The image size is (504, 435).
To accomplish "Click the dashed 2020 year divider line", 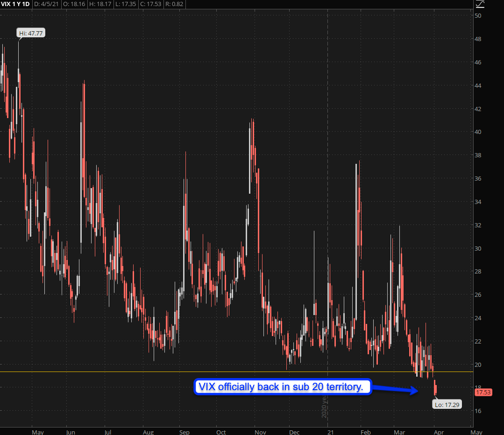I will (x=327, y=187).
